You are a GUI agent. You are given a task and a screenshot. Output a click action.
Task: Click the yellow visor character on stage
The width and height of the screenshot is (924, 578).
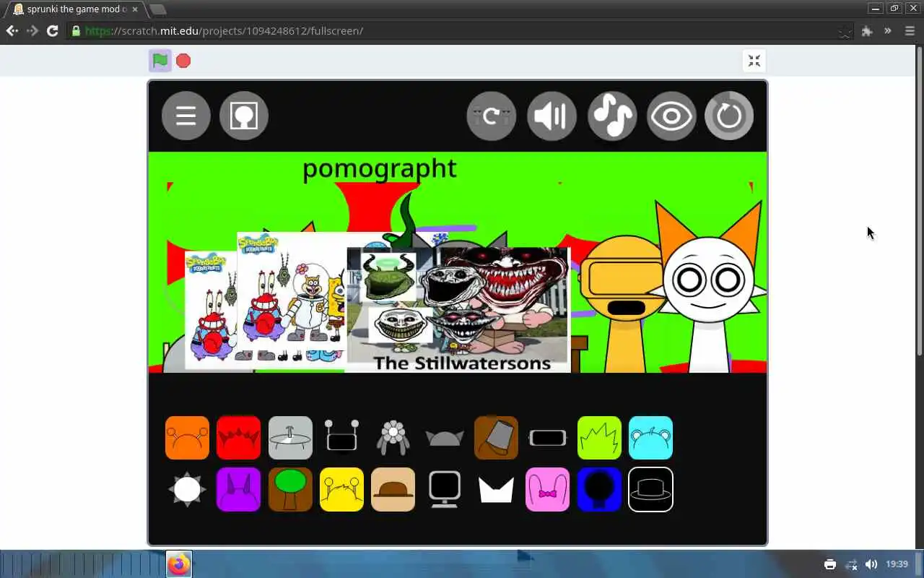pyautogui.click(x=624, y=303)
